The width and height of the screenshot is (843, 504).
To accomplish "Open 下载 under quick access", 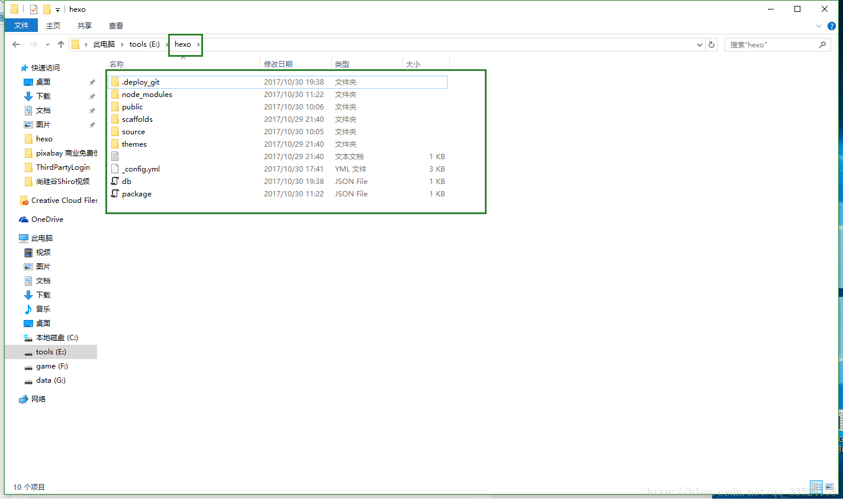I will click(x=43, y=96).
